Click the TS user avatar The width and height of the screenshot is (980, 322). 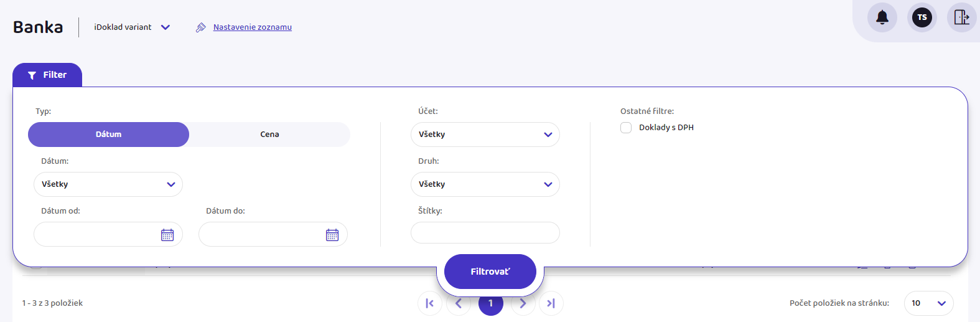(x=922, y=17)
